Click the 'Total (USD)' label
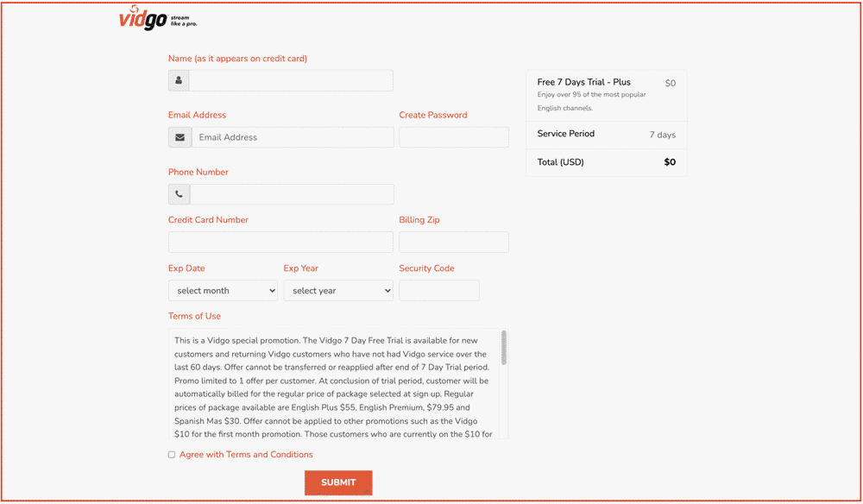The image size is (863, 504). point(560,162)
